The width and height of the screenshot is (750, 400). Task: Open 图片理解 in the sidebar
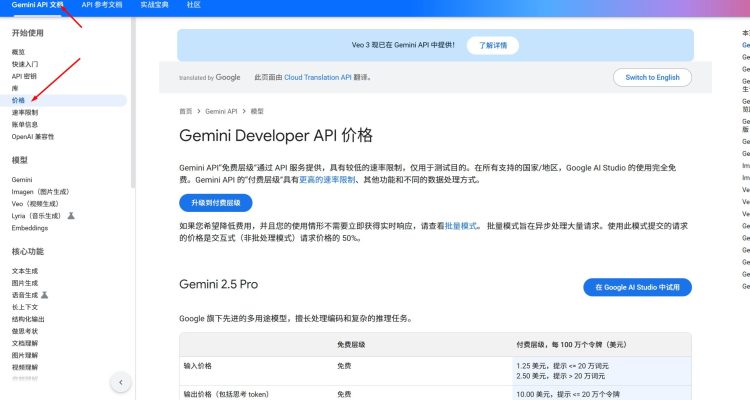click(x=25, y=356)
